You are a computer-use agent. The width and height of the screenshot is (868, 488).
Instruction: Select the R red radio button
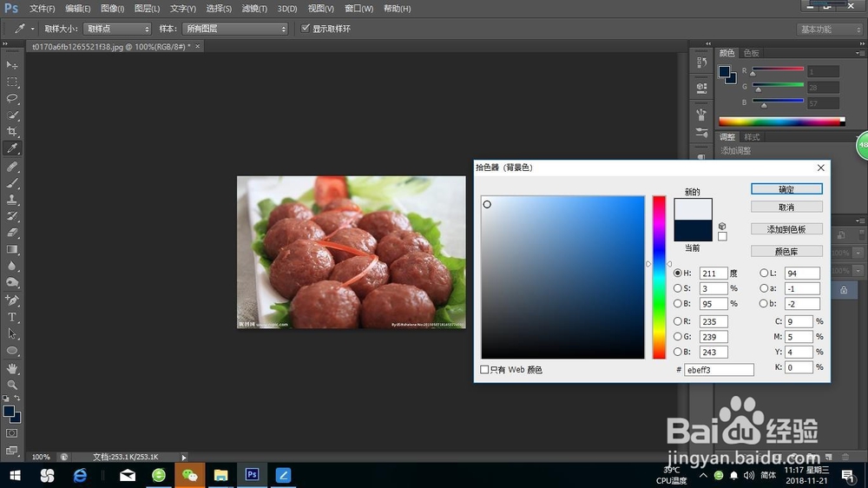tap(678, 320)
